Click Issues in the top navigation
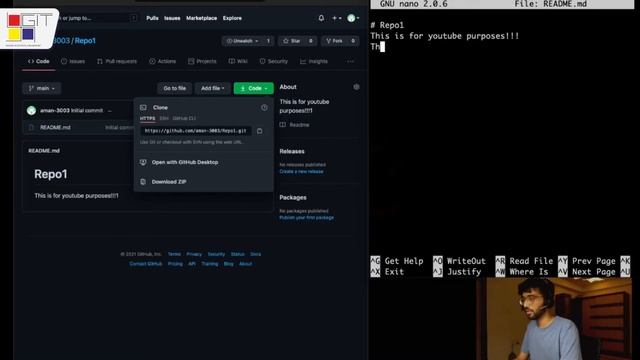This screenshot has height=360, width=640. [172, 18]
